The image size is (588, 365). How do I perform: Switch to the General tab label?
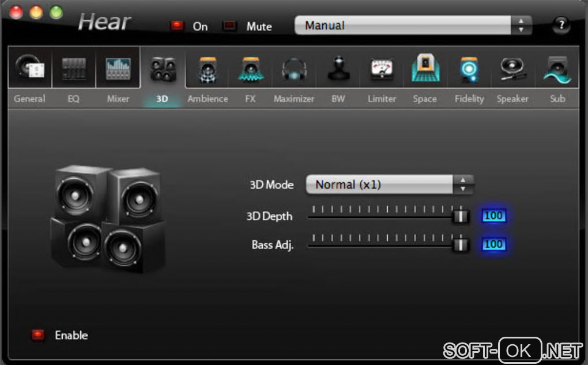tap(29, 99)
